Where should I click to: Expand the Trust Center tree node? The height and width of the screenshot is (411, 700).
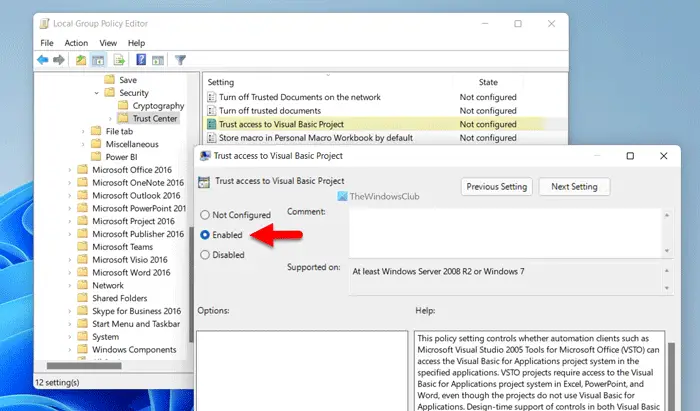pyautogui.click(x=110, y=119)
